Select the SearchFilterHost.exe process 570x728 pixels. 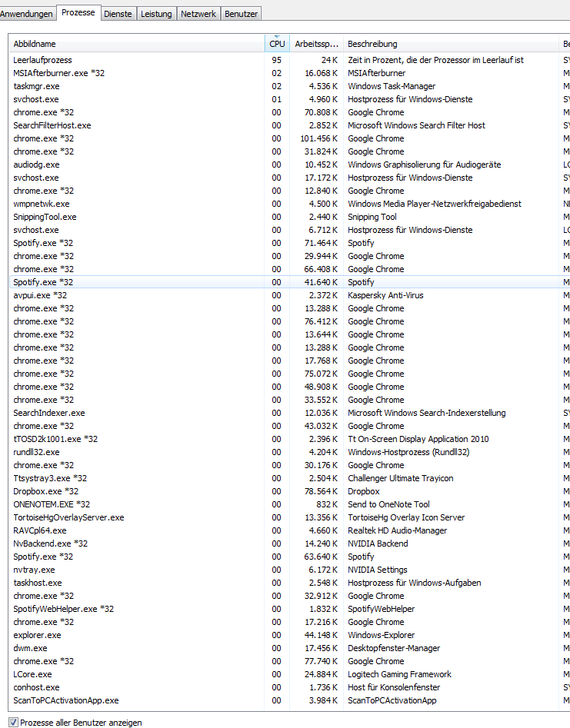[289, 125]
